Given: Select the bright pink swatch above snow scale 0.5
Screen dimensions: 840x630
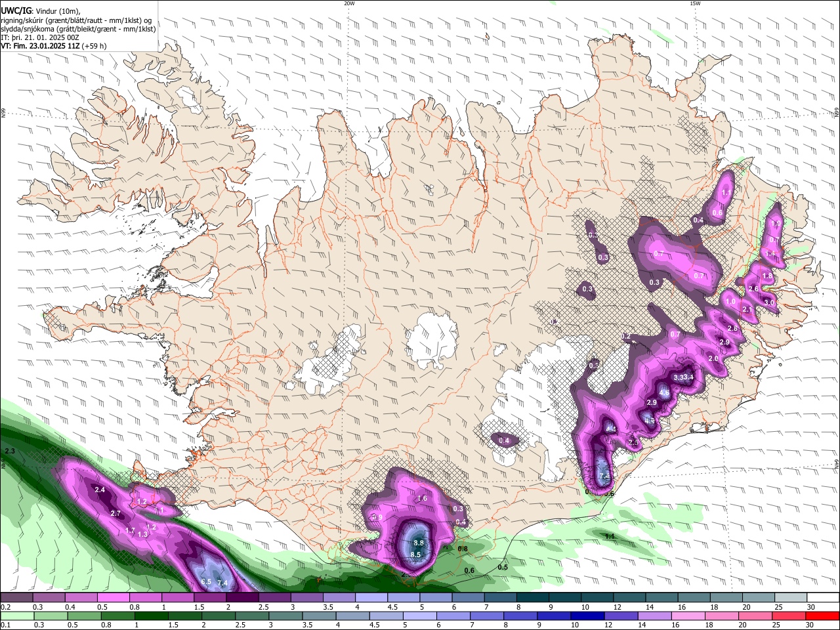Looking at the screenshot, I should pos(113,598).
